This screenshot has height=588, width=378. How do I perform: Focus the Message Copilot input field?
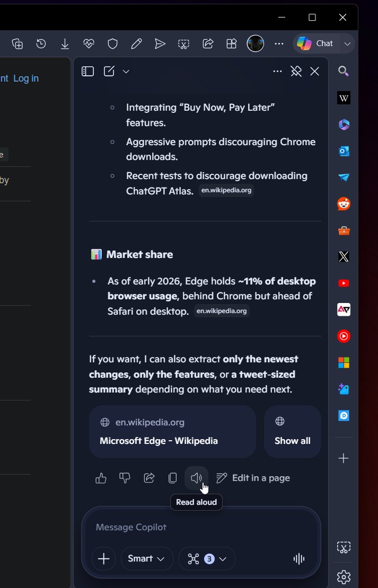tap(201, 527)
